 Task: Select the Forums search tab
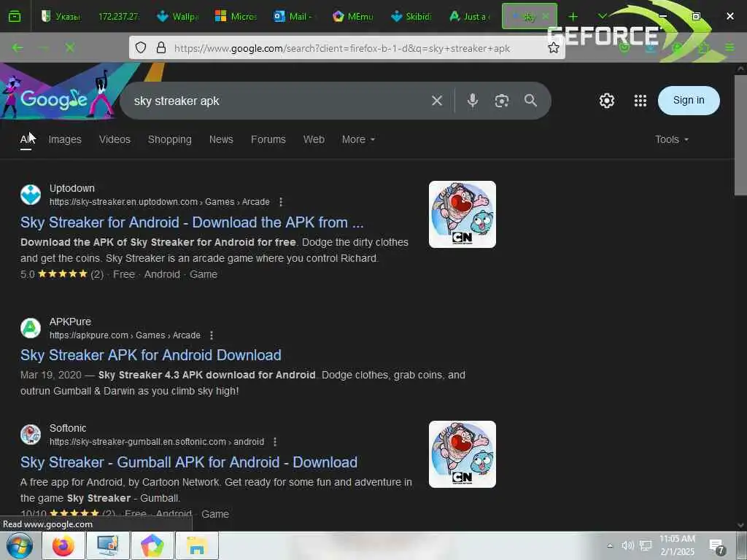268,139
